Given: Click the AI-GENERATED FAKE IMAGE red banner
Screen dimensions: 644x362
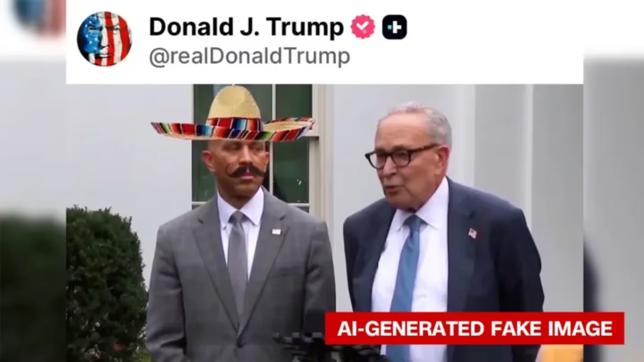Looking at the screenshot, I should (475, 328).
